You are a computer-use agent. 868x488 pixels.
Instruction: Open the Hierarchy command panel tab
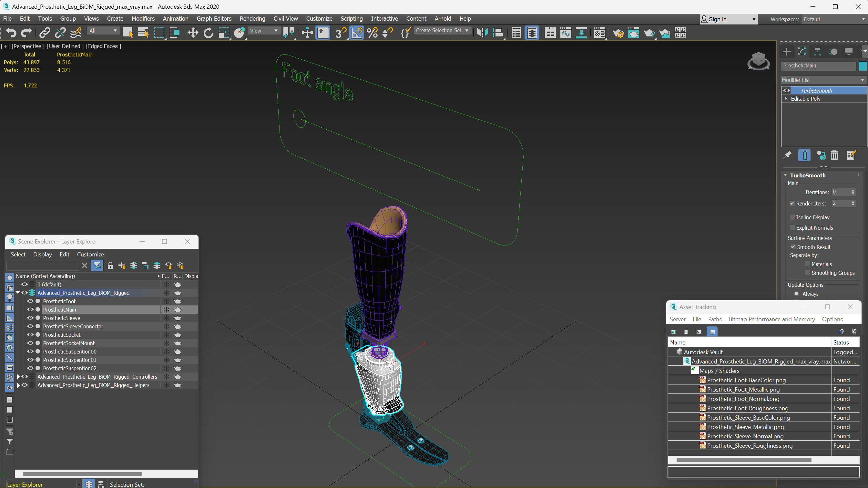coord(817,52)
